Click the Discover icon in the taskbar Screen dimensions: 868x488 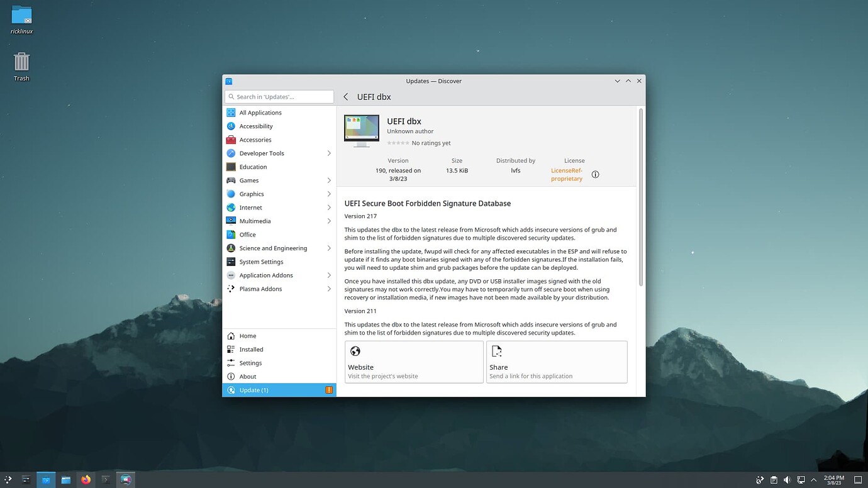[45, 480]
